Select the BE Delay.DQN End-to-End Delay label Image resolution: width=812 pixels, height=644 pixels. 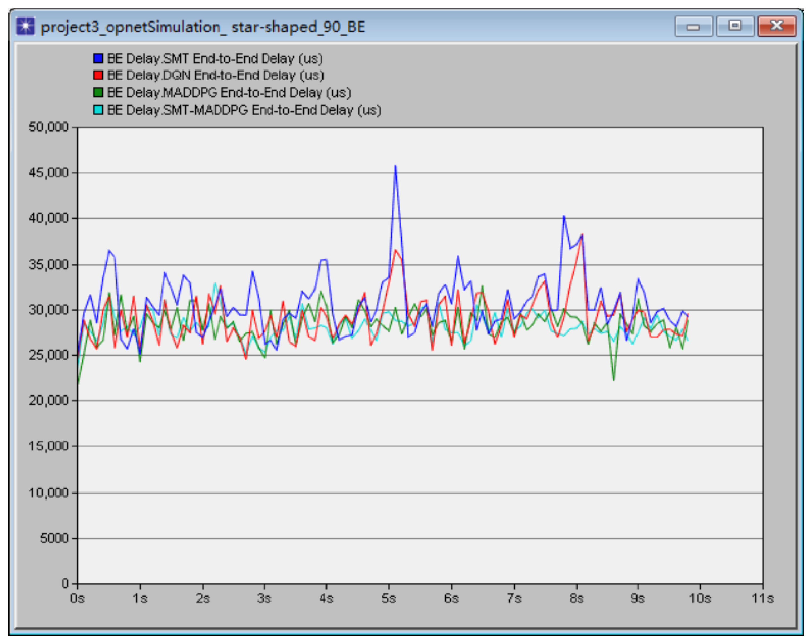pyautogui.click(x=215, y=76)
